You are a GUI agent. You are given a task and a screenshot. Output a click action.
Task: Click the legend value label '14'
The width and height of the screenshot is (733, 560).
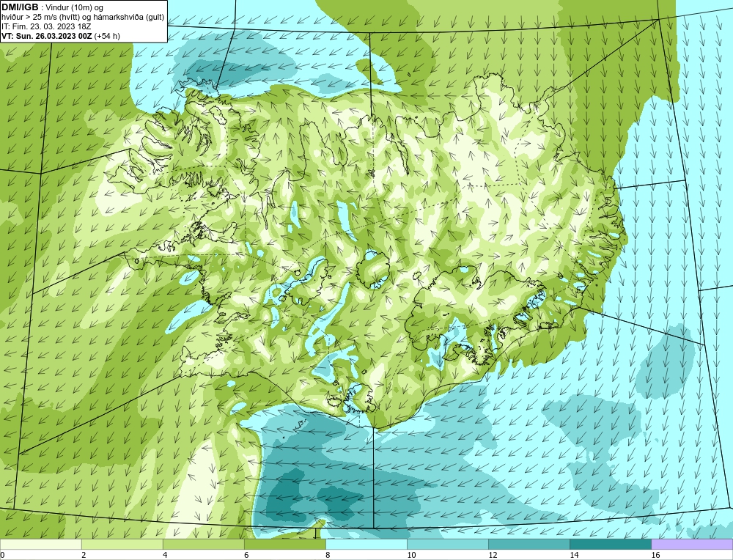click(x=574, y=555)
